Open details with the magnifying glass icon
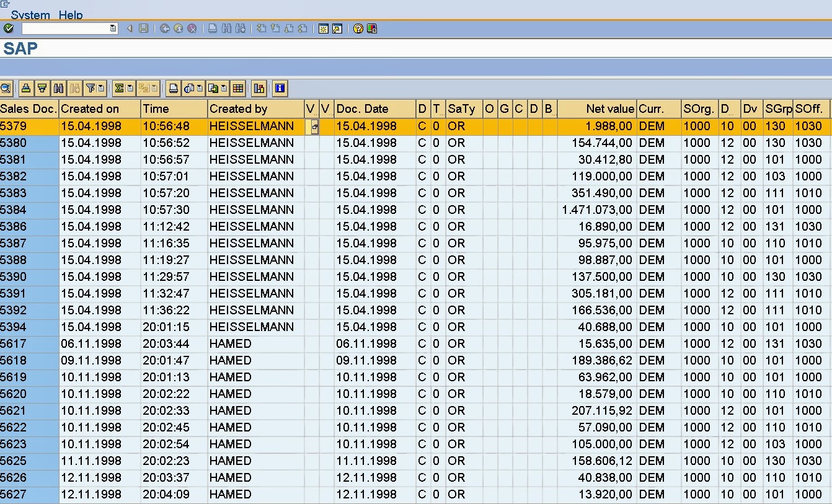This screenshot has width=832, height=504. click(6, 88)
